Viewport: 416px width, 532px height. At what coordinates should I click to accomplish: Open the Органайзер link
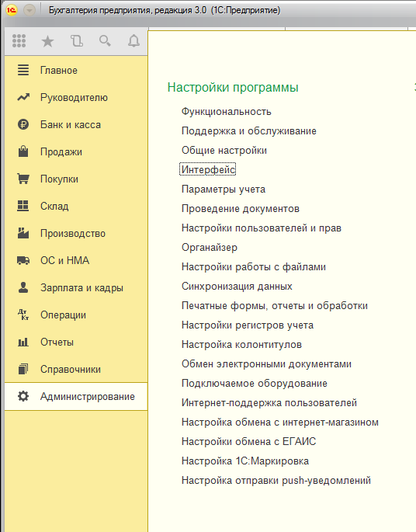tap(210, 247)
